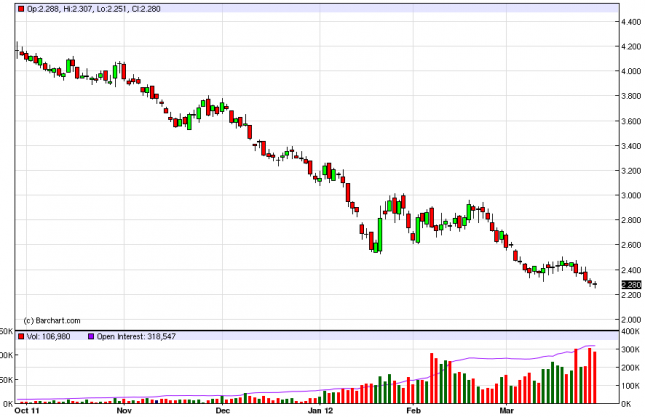This screenshot has width=645, height=417.
Task: Click the 4.400 price axis label
Action: [x=631, y=22]
